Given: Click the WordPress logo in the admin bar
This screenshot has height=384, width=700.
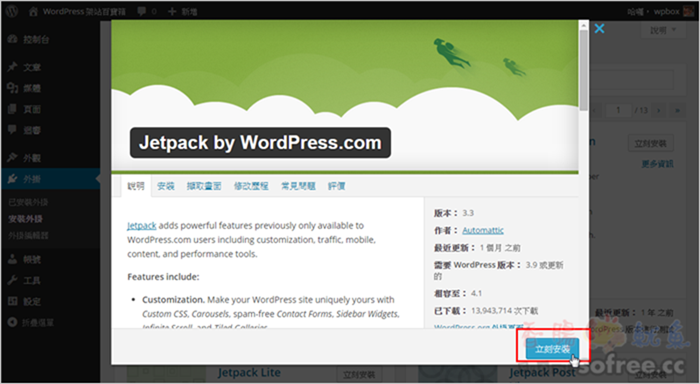Looking at the screenshot, I should (x=12, y=11).
